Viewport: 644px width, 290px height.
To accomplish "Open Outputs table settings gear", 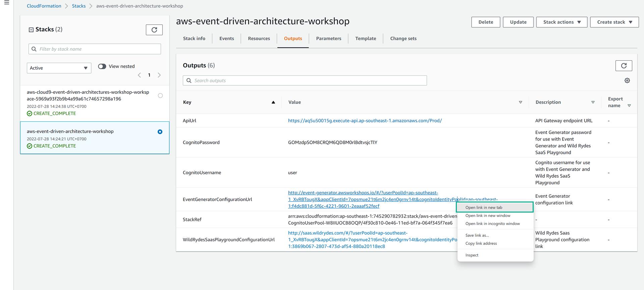I will coord(627,80).
